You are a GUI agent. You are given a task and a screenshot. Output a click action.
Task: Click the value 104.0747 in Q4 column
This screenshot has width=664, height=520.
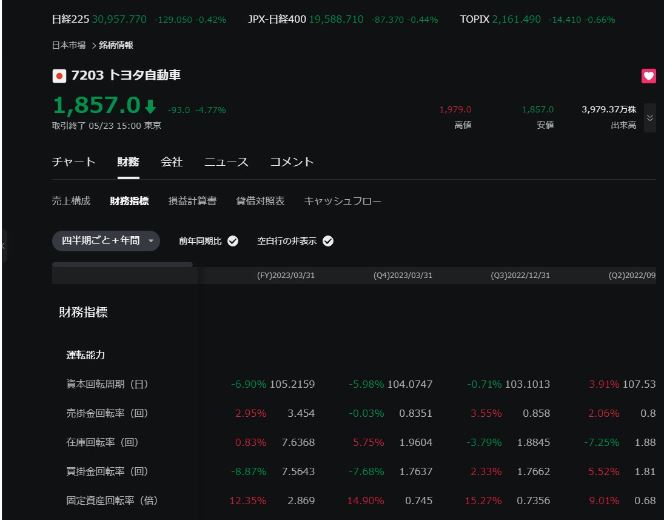click(x=410, y=384)
